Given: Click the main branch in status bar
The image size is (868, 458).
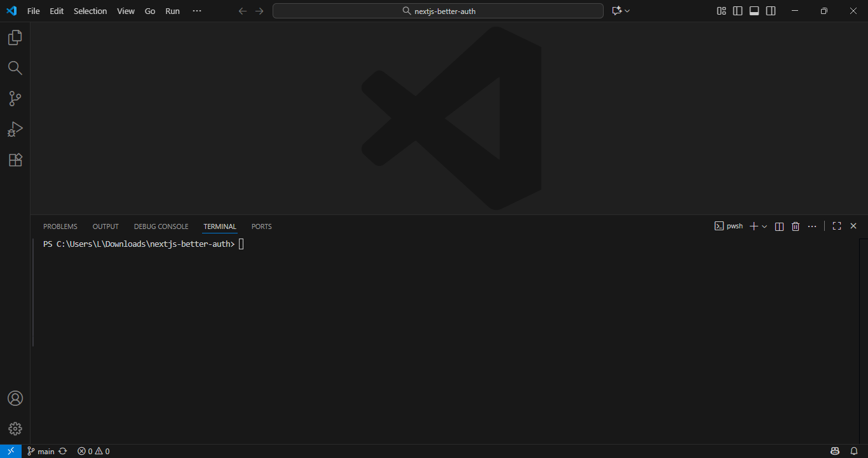Looking at the screenshot, I should click(x=41, y=451).
